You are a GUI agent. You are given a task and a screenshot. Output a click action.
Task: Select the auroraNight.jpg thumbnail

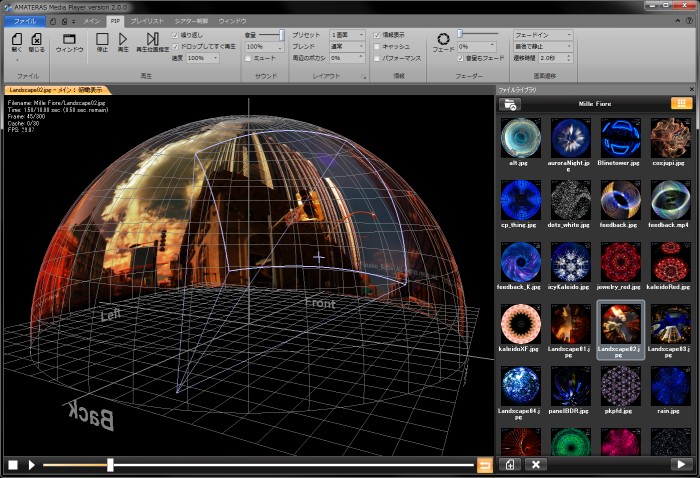(x=571, y=137)
